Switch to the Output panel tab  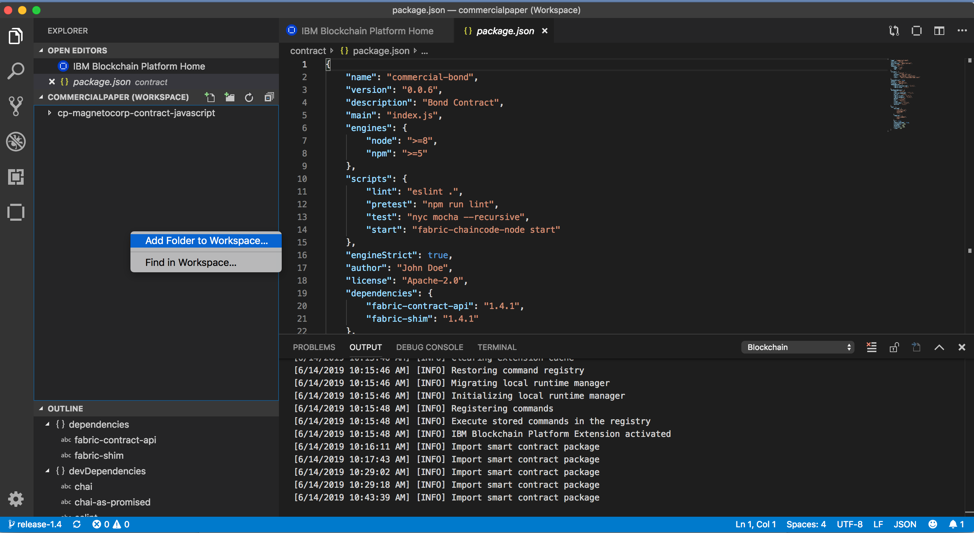coord(365,347)
